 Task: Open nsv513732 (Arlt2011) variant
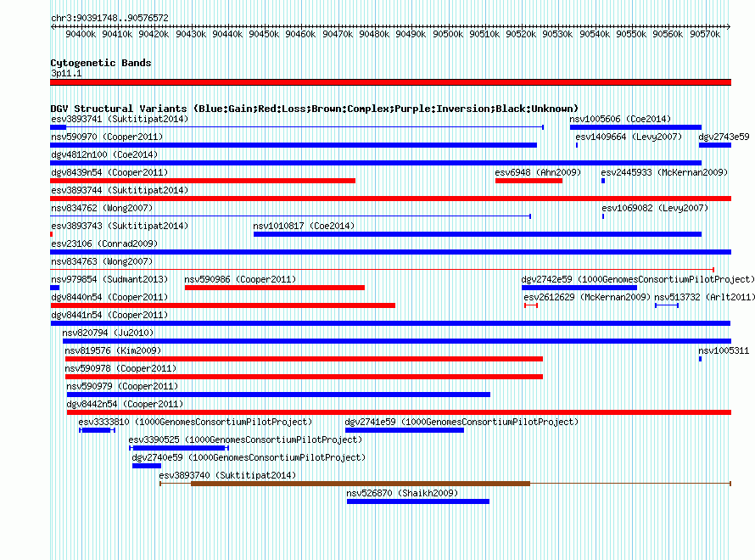pyautogui.click(x=667, y=305)
